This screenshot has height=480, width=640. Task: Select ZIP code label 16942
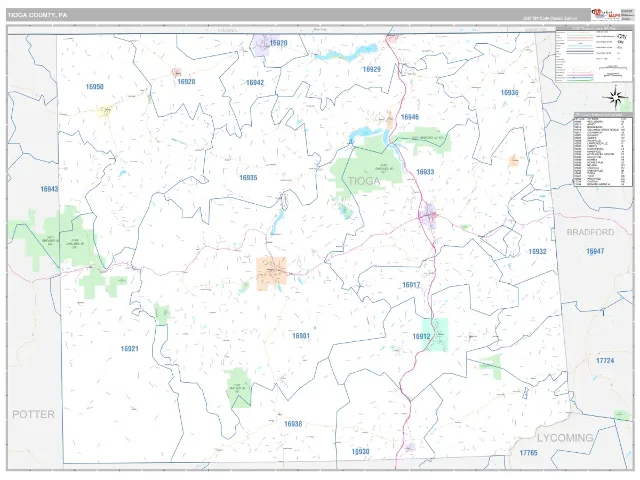(x=255, y=82)
